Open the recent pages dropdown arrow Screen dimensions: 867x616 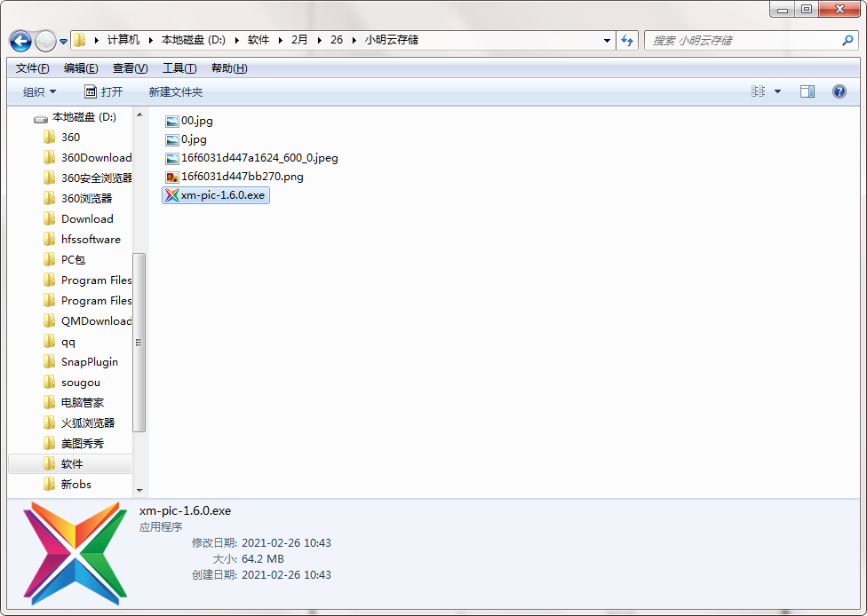pyautogui.click(x=63, y=42)
